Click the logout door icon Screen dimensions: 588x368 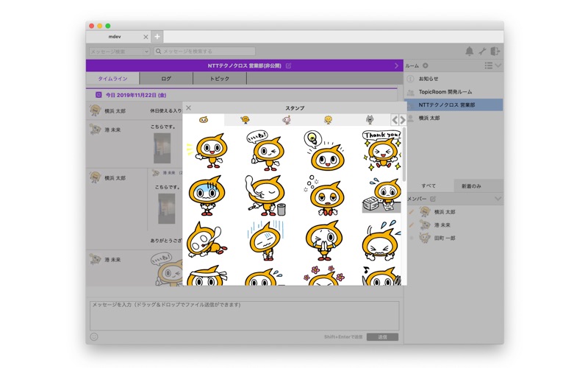[495, 51]
